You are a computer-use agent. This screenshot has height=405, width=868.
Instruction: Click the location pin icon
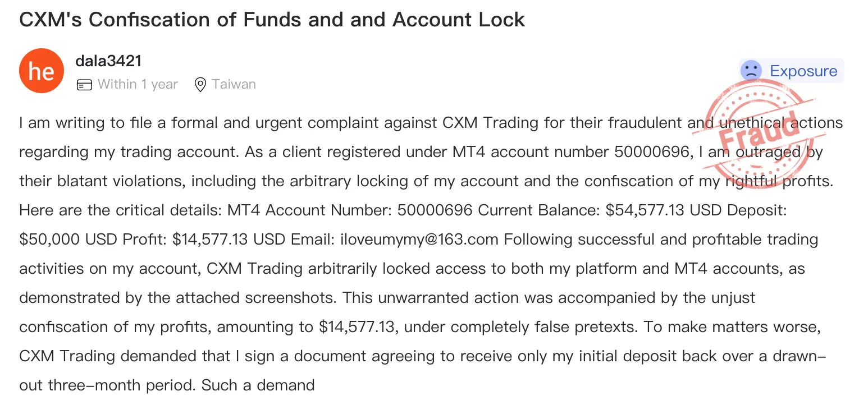pos(200,85)
